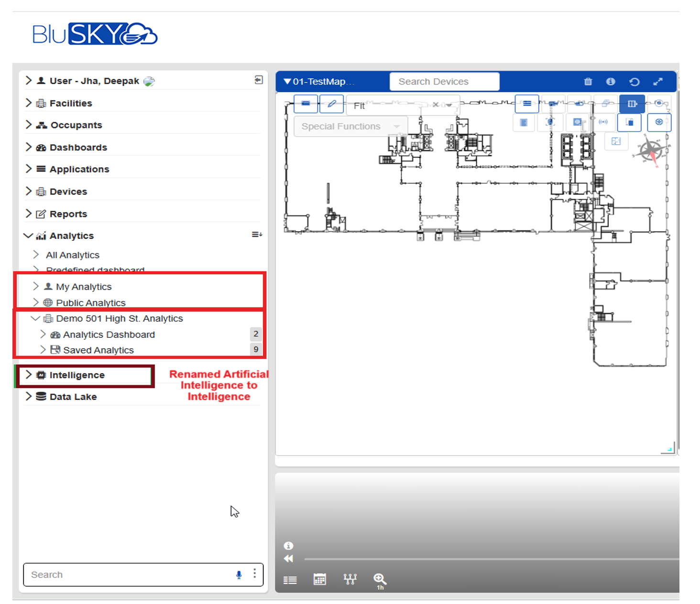The image size is (700, 604).
Task: Open the Dashboards menu item
Action: click(78, 148)
